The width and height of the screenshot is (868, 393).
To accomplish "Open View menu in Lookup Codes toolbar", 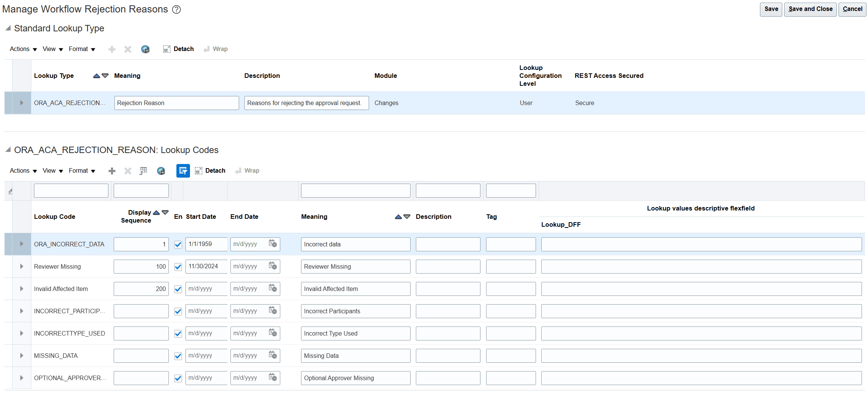I will pyautogui.click(x=53, y=171).
